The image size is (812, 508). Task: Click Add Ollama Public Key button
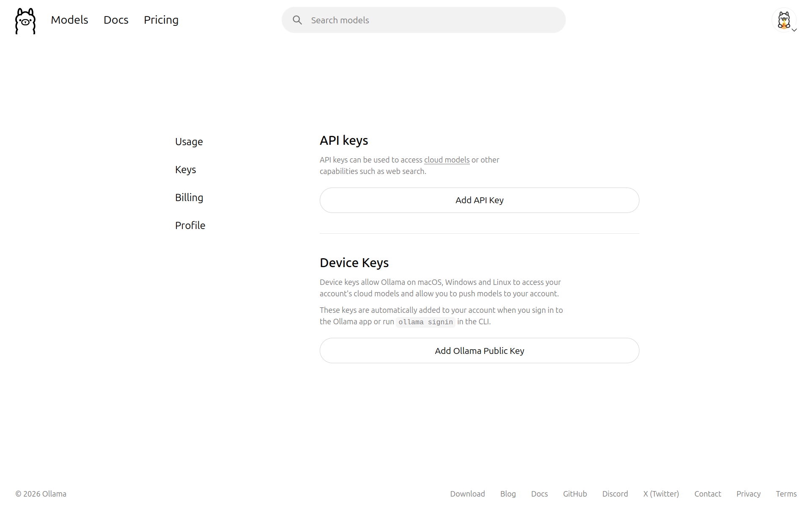coord(480,351)
